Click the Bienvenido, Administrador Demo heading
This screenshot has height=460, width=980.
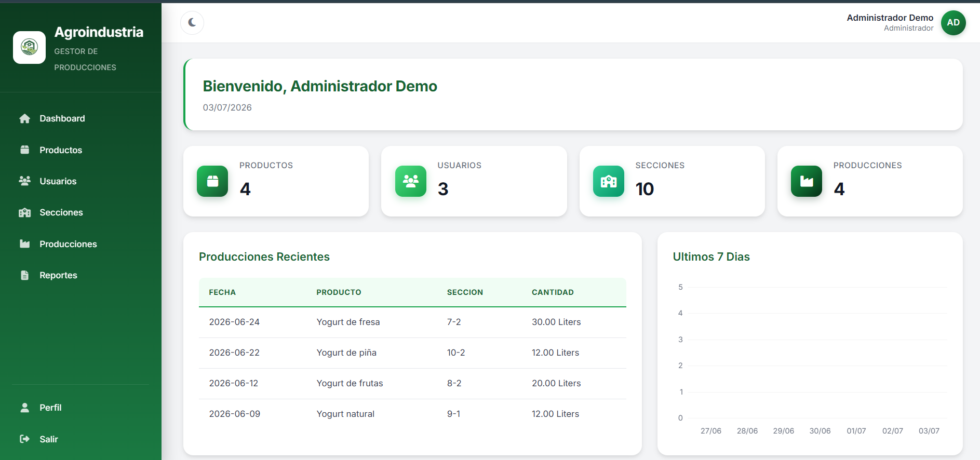point(320,86)
